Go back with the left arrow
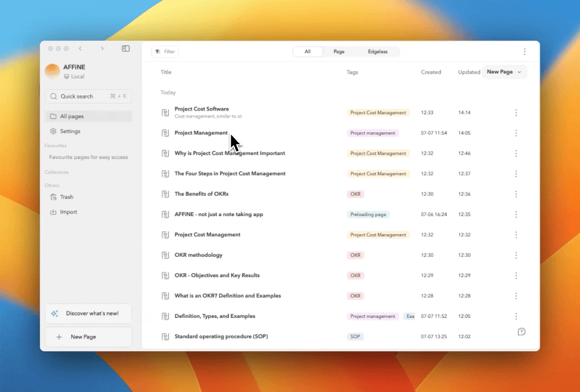 pos(80,48)
